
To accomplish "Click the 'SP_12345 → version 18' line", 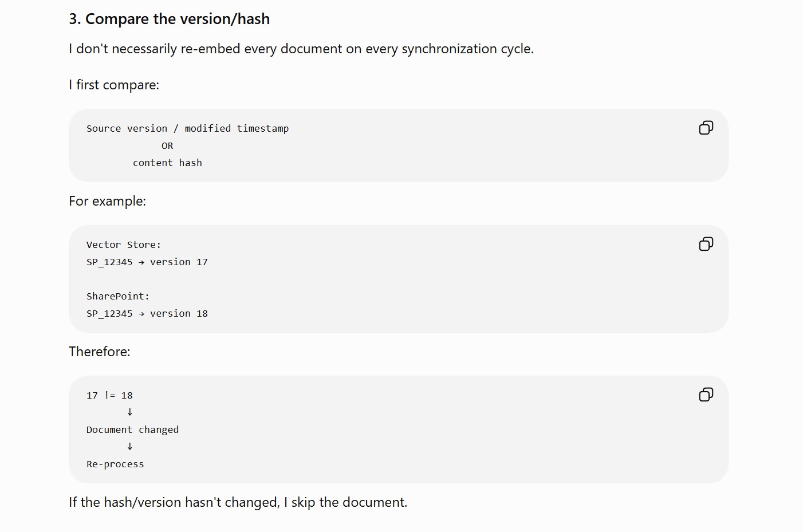I will 147,313.
